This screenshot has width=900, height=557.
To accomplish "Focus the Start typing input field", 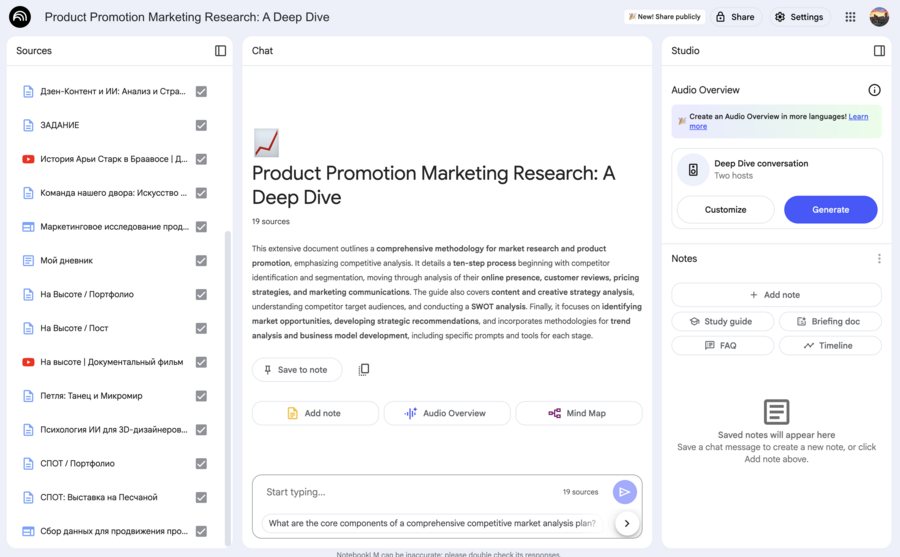I will click(x=400, y=492).
